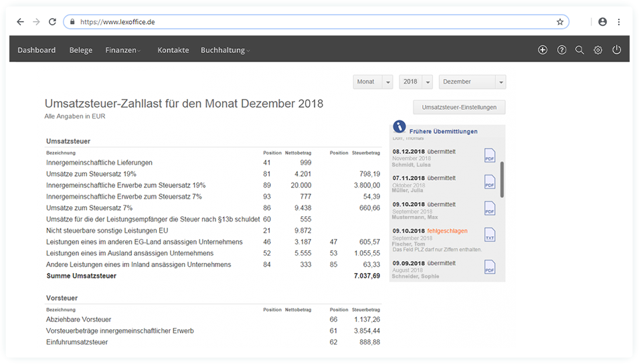The height and width of the screenshot is (364, 639).
Task: Open TXT file of failed submission
Action: (489, 235)
